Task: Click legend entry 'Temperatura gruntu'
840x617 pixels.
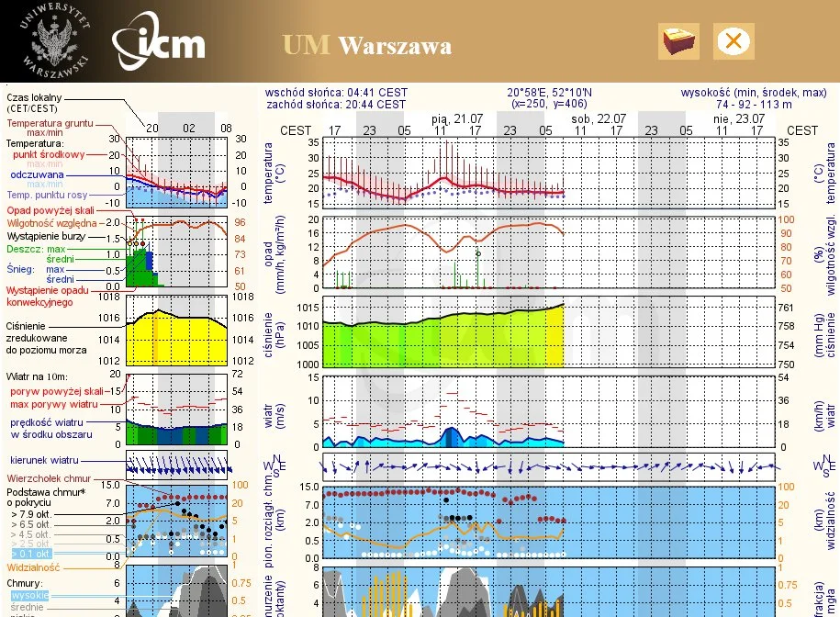Action: coord(50,123)
